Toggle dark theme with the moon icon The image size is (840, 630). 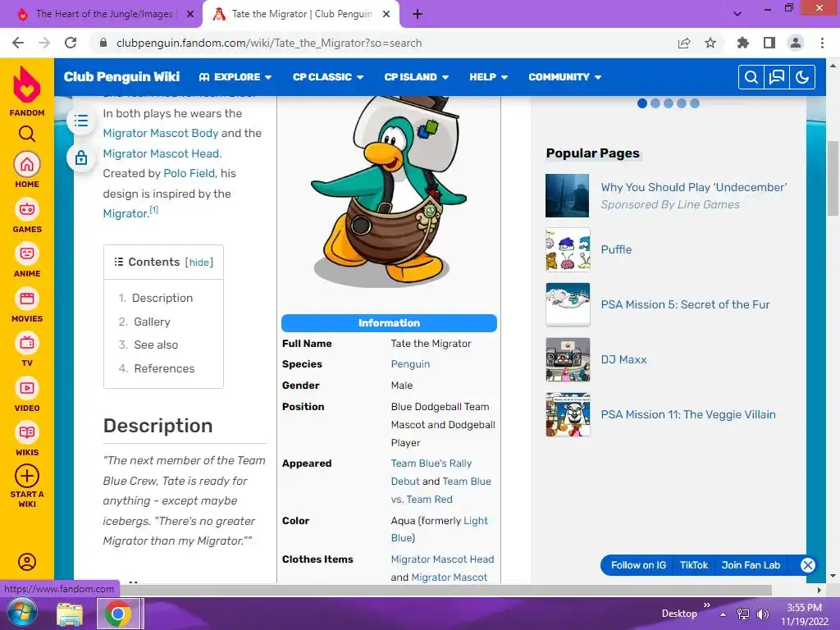point(802,77)
